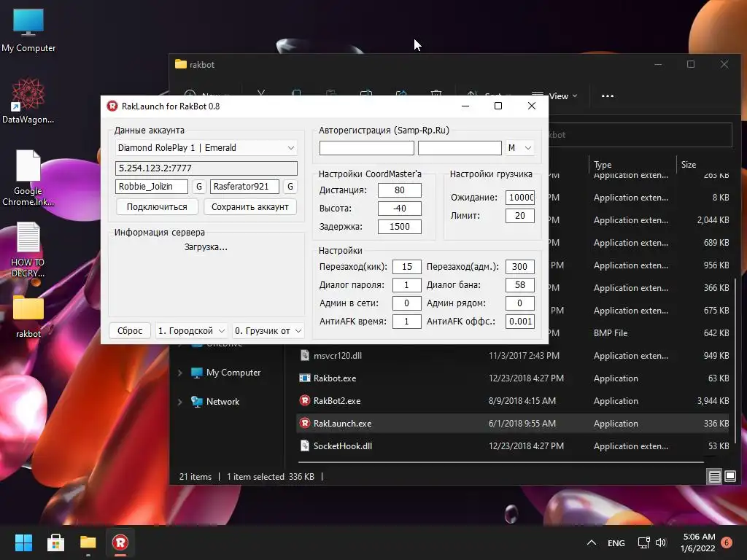Click Диалог пароля field

pyautogui.click(x=406, y=285)
